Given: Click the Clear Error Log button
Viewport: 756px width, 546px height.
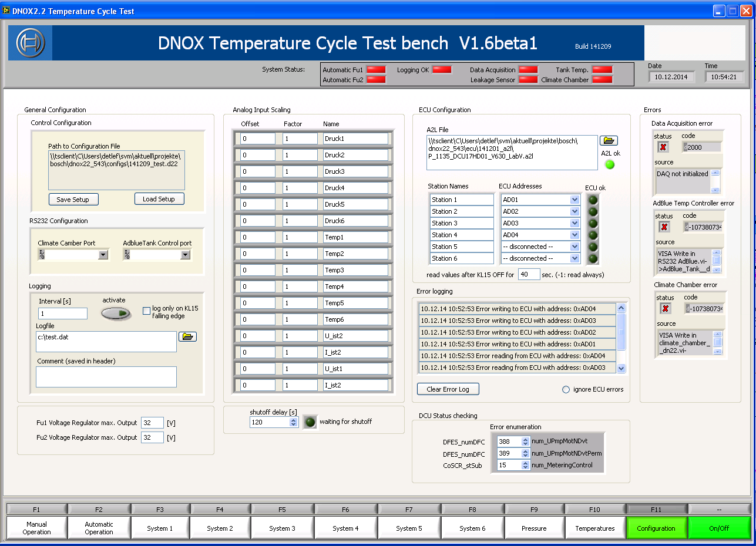Looking at the screenshot, I should pos(448,389).
